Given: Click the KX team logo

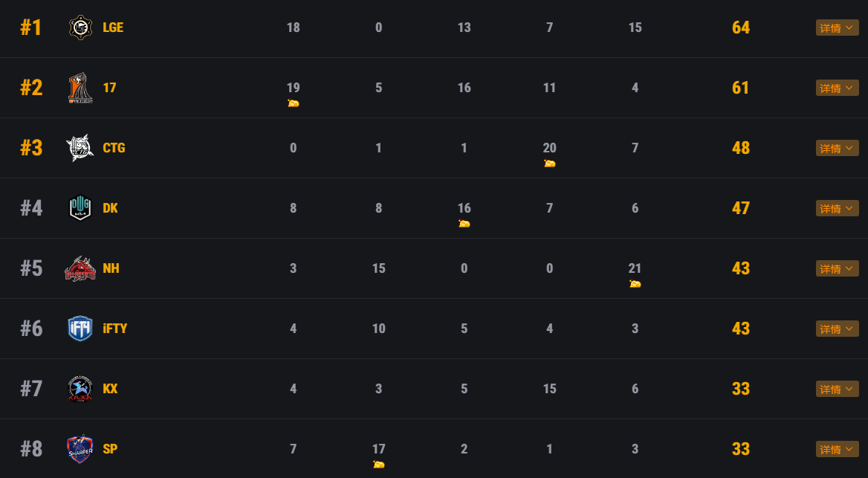Looking at the screenshot, I should 80,389.
